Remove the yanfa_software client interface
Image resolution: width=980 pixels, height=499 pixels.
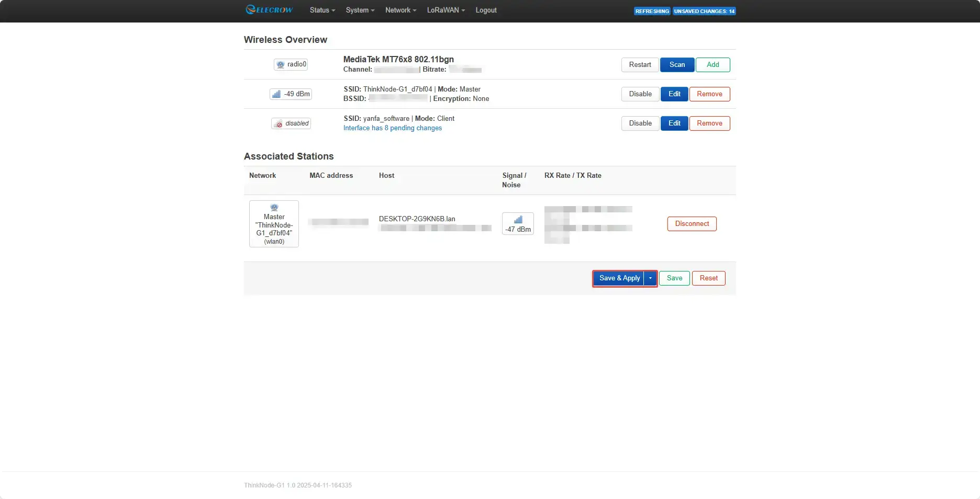click(x=709, y=123)
